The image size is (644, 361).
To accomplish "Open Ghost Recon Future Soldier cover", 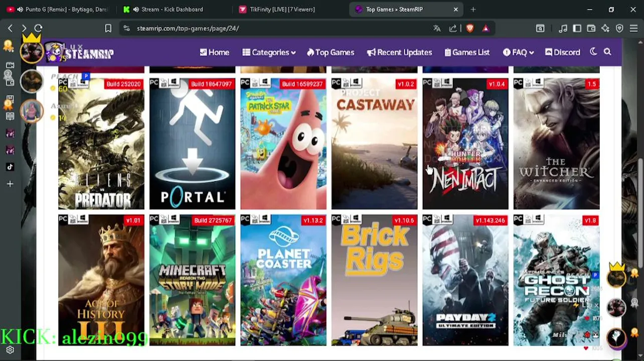I will pyautogui.click(x=556, y=280).
